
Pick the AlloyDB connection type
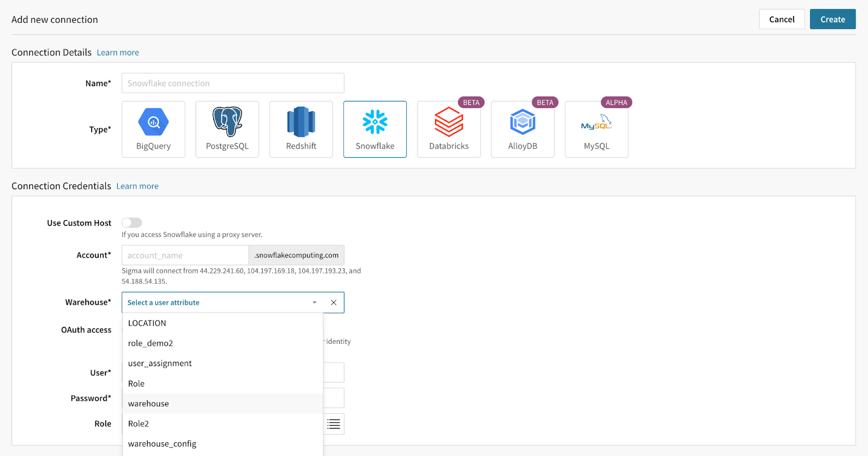point(522,129)
